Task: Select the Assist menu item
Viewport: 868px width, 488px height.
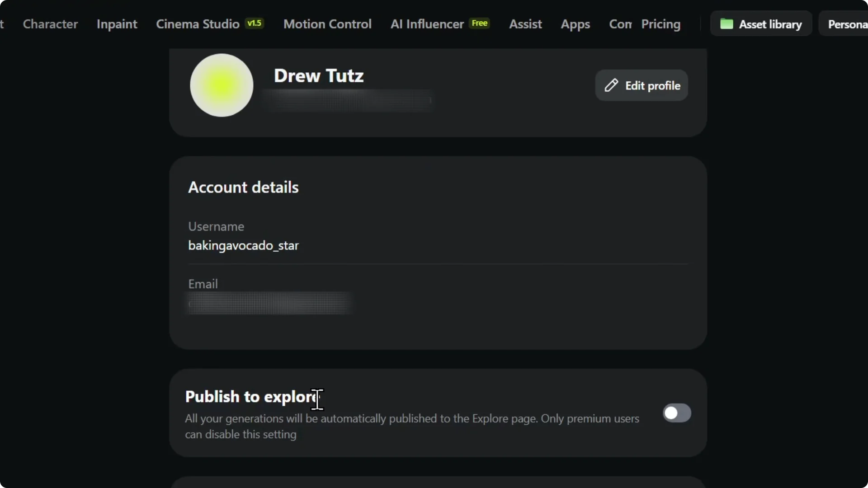Action: coord(525,24)
